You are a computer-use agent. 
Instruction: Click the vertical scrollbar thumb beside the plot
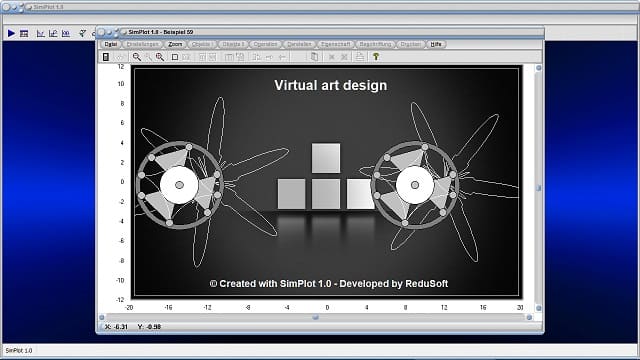(x=538, y=188)
